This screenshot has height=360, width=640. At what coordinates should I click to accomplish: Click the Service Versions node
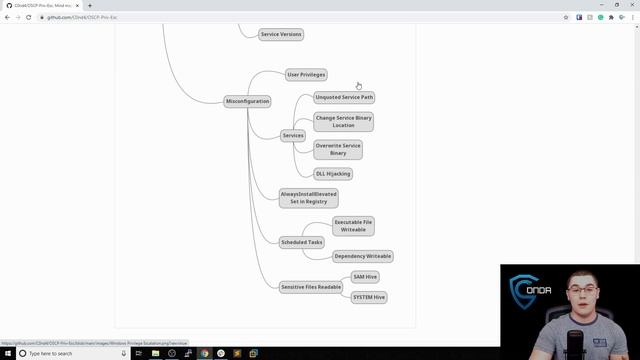point(281,34)
